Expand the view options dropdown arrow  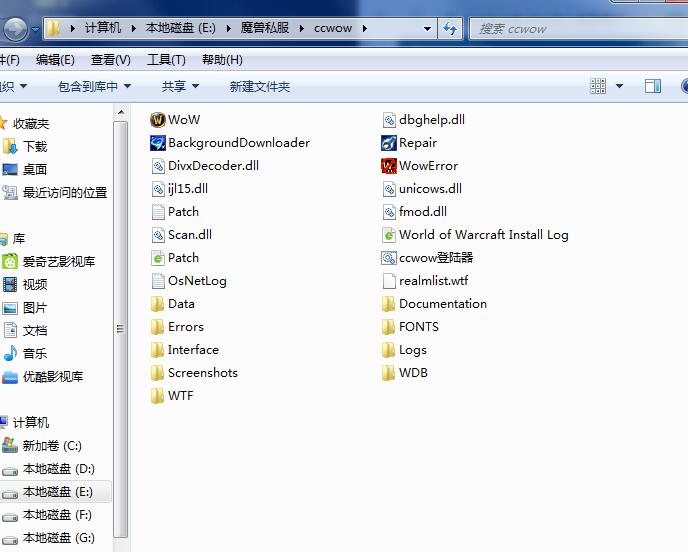620,86
